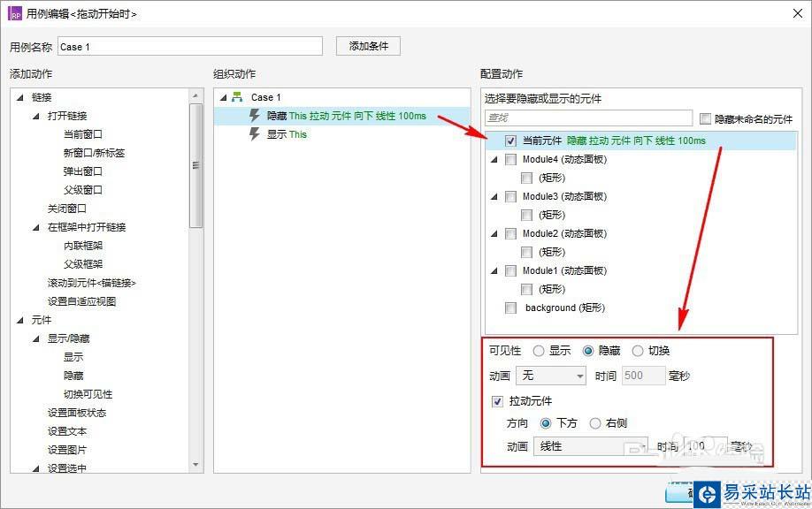
Task: Select the 父级窗口 action
Action: [x=83, y=190]
